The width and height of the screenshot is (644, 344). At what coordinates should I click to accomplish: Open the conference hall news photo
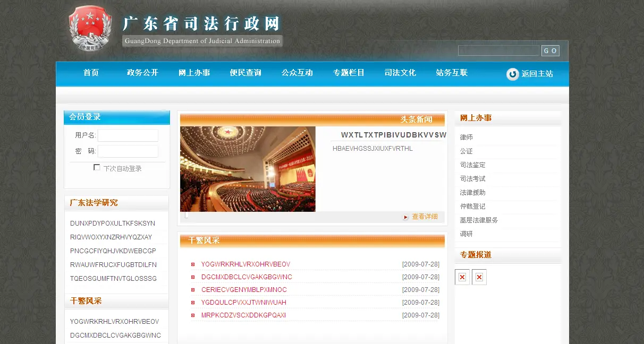[248, 169]
